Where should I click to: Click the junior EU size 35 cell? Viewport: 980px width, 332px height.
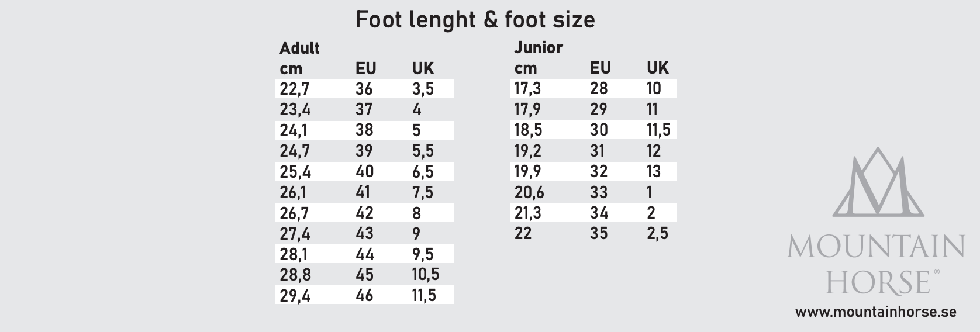pos(599,233)
